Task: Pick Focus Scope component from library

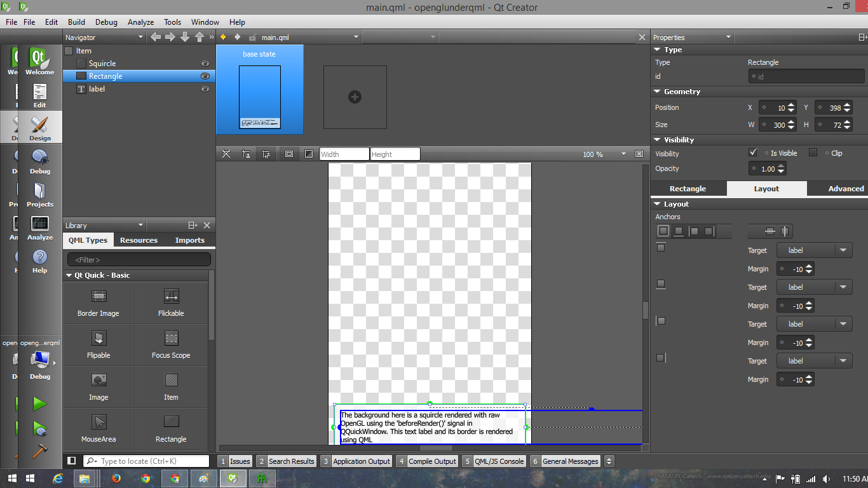Action: pos(171,345)
